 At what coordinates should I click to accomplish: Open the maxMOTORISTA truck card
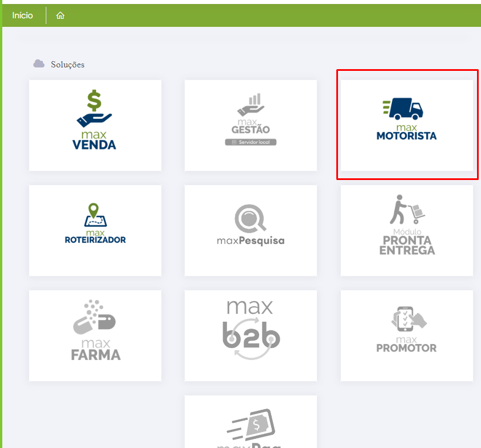407,125
